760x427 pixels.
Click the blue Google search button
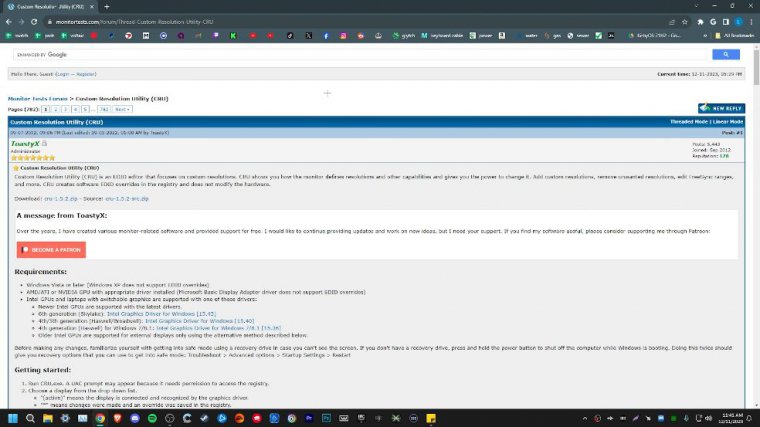[x=725, y=54]
